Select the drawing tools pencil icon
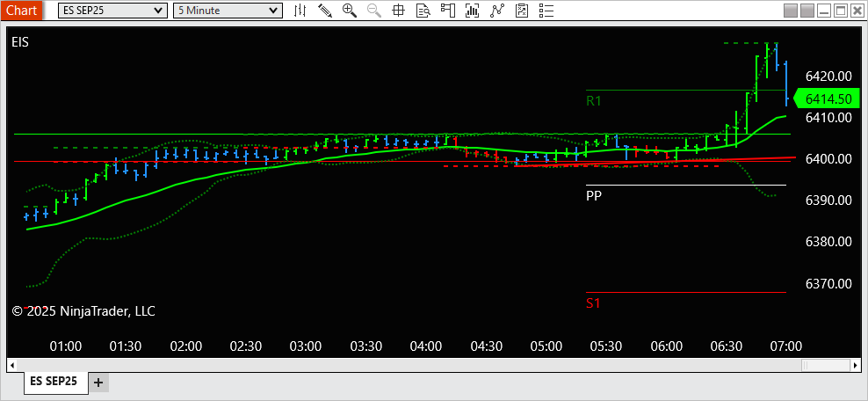Viewport: 868px width, 401px height. 325,10
